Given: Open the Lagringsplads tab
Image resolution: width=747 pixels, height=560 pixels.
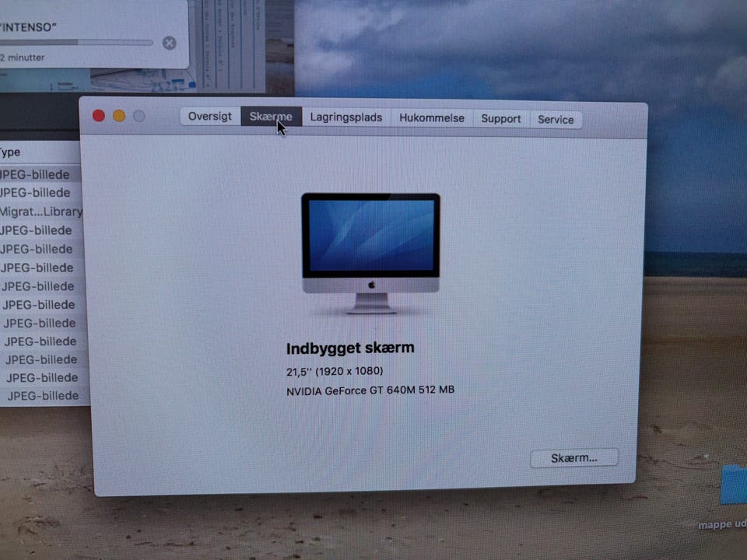Looking at the screenshot, I should pos(345,117).
